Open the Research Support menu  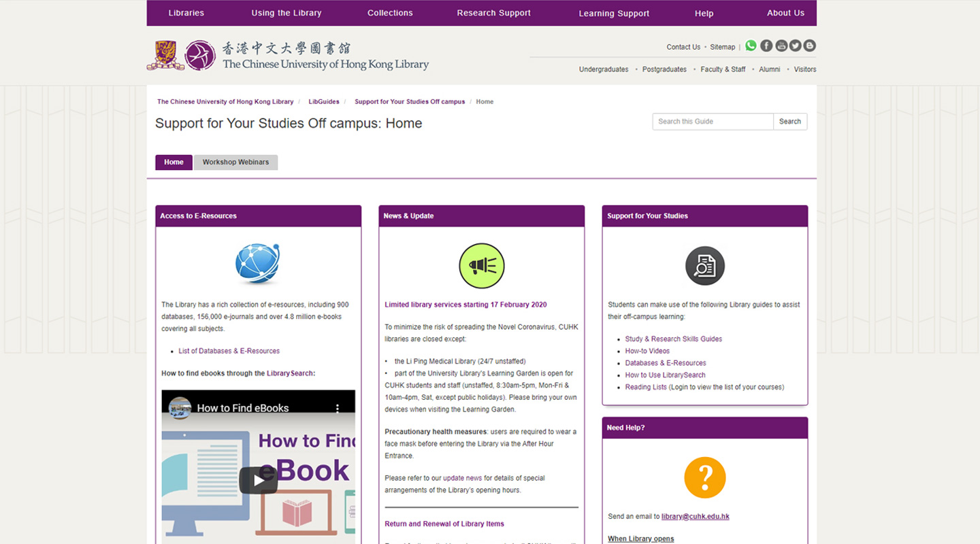[x=494, y=13]
